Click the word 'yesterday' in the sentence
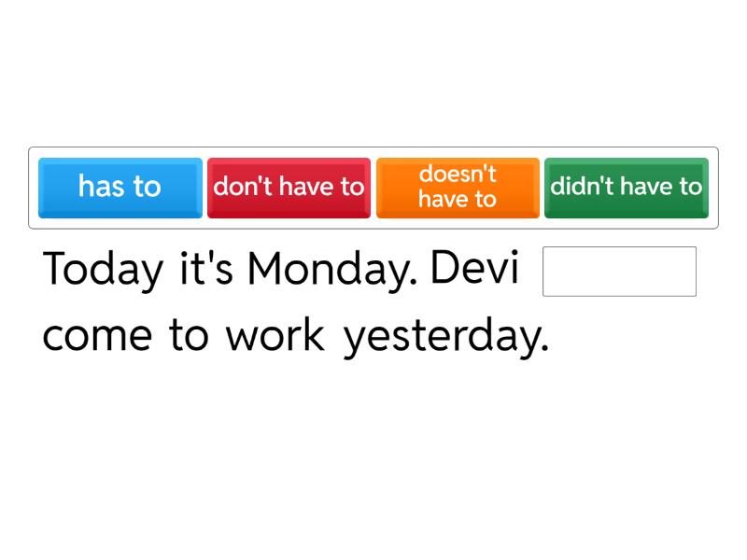Viewport: 747px width, 560px height. pyautogui.click(x=446, y=336)
